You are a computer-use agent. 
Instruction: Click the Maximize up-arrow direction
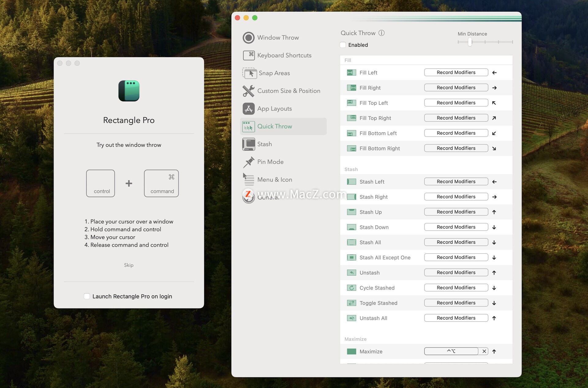[x=494, y=352]
